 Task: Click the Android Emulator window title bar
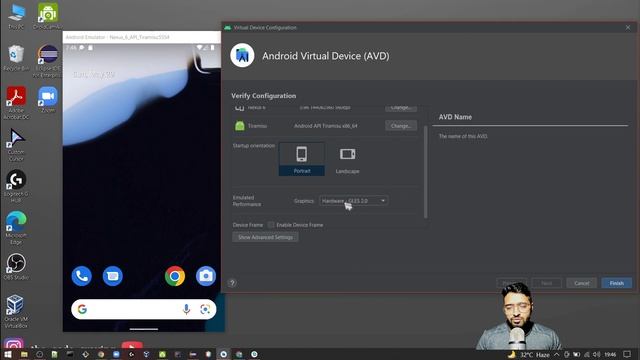coord(142,37)
